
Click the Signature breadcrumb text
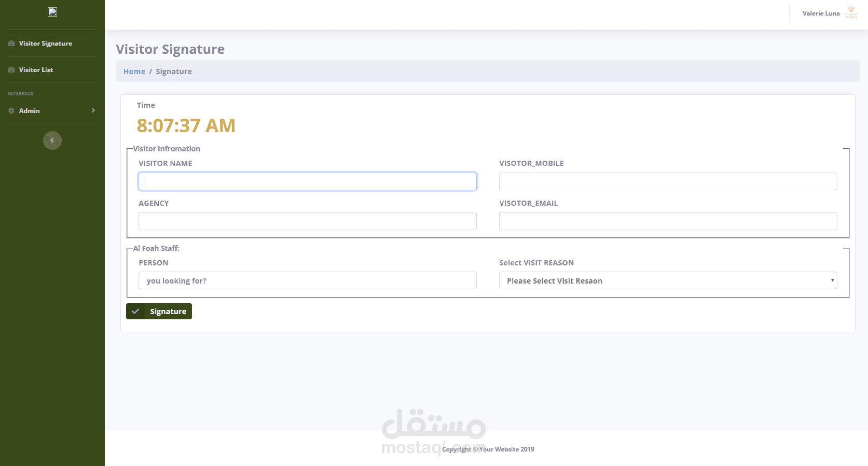pyautogui.click(x=174, y=72)
